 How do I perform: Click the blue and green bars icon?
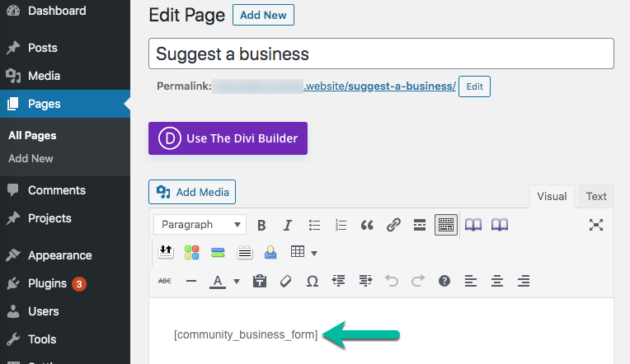point(218,253)
